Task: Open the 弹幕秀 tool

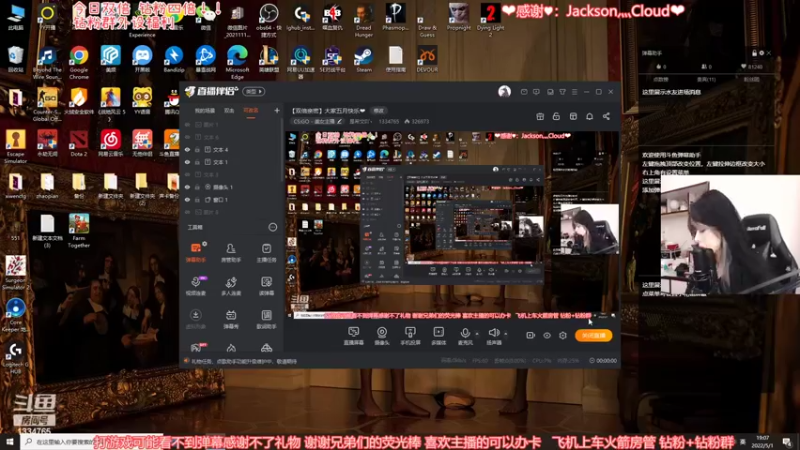Action: click(x=231, y=319)
